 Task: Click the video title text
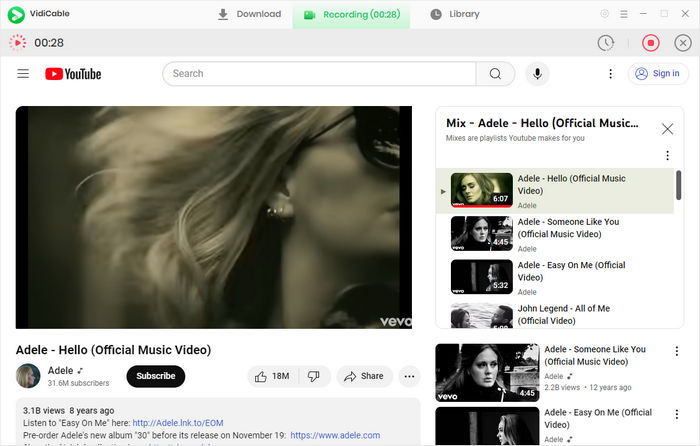(x=113, y=350)
